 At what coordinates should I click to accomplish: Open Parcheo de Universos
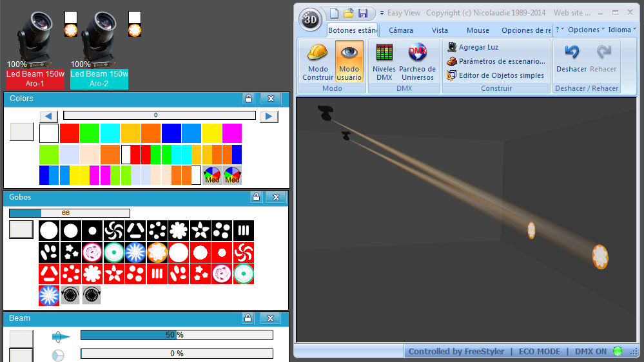(417, 62)
